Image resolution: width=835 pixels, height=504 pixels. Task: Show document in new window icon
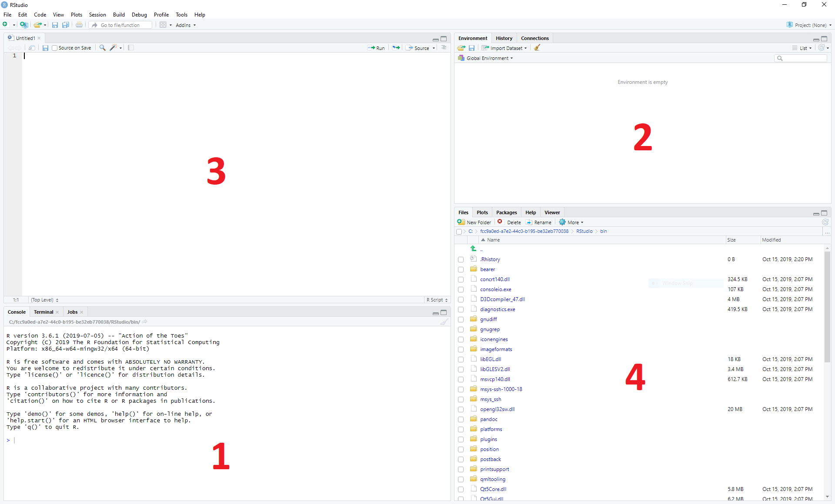point(32,48)
